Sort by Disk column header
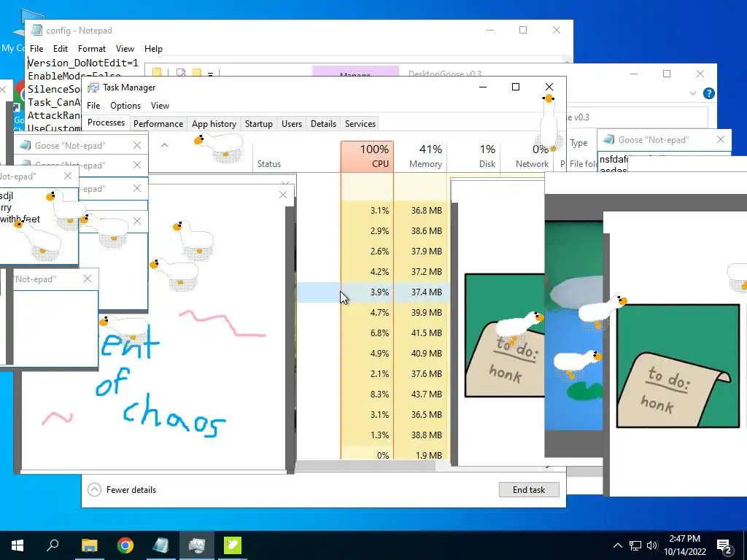747x560 pixels. tap(473, 156)
